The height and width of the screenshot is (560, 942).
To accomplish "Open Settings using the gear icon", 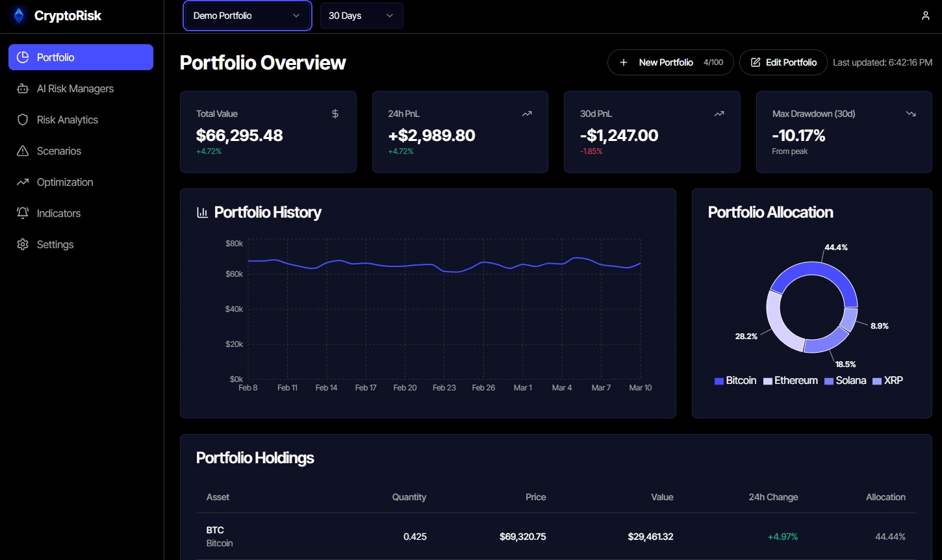I will [23, 244].
